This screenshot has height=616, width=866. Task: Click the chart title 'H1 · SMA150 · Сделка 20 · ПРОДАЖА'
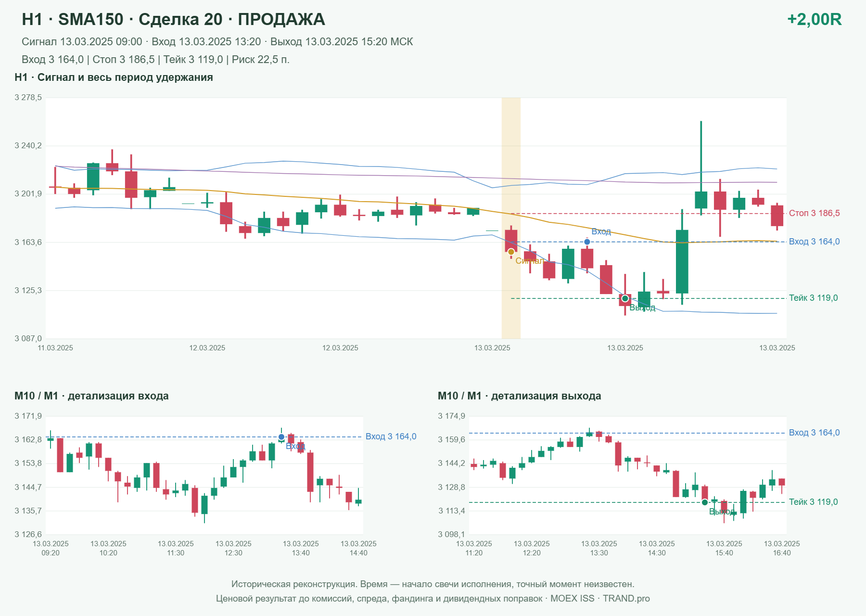pyautogui.click(x=173, y=20)
